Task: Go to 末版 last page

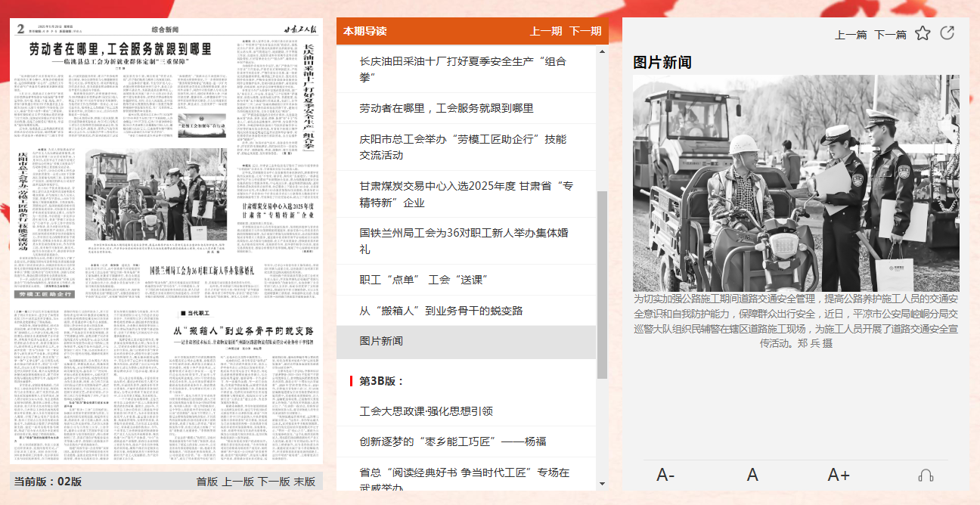Action: (305, 482)
